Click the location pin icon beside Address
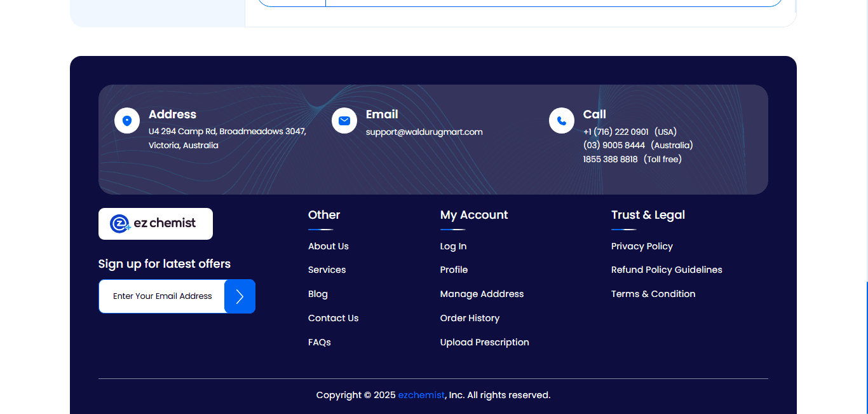 pyautogui.click(x=127, y=121)
